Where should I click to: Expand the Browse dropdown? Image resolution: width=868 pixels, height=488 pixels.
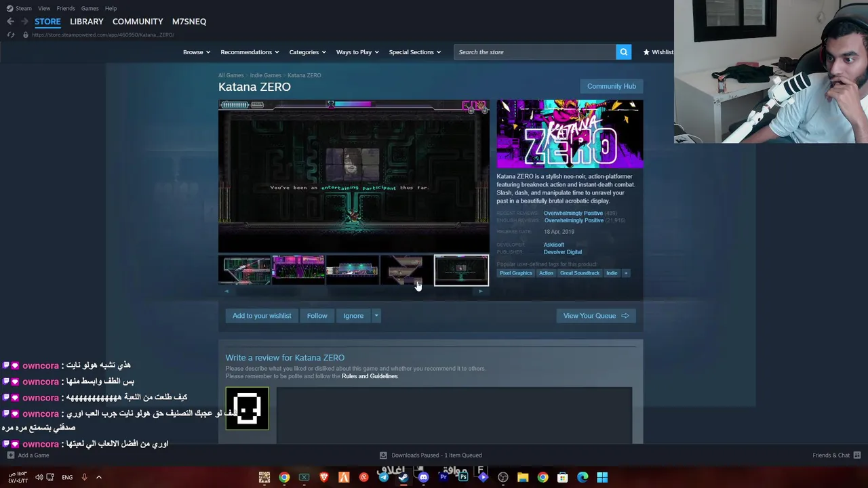pos(196,52)
